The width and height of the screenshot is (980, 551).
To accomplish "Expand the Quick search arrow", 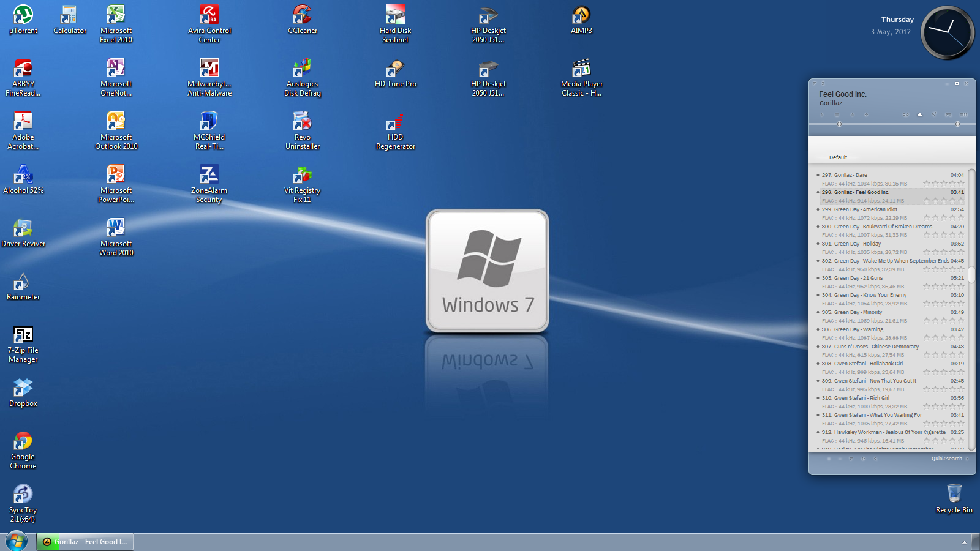I will [967, 459].
